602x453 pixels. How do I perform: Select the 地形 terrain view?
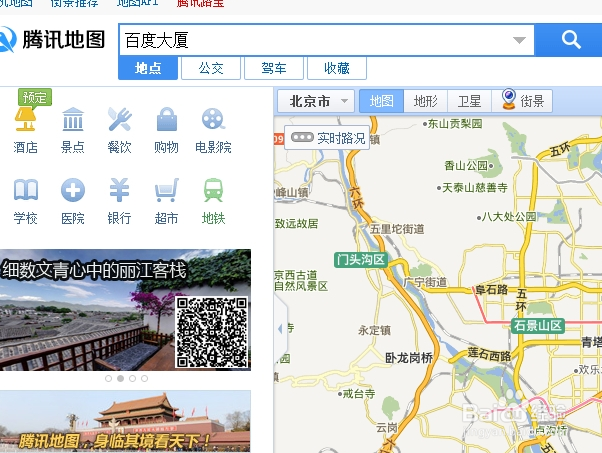(425, 101)
